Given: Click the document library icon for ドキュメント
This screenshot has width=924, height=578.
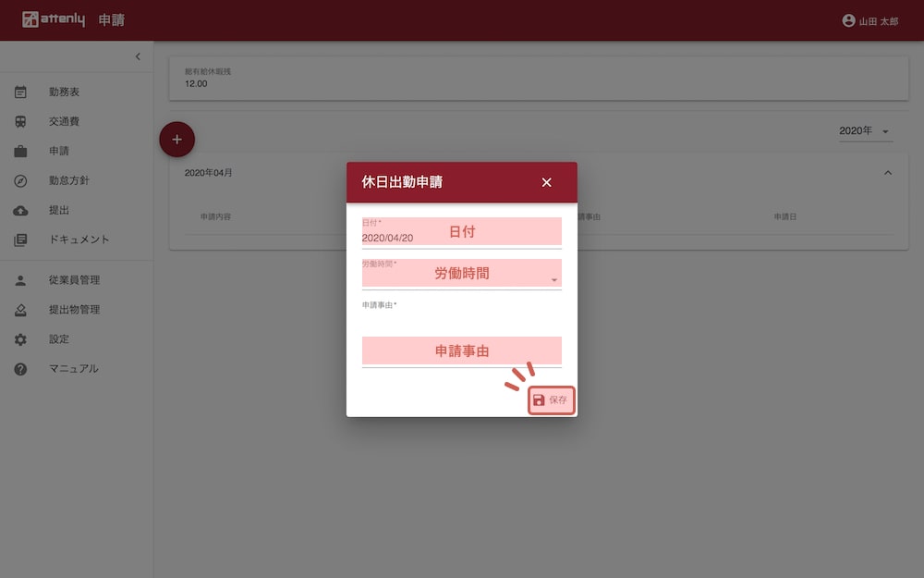Looking at the screenshot, I should pos(20,240).
